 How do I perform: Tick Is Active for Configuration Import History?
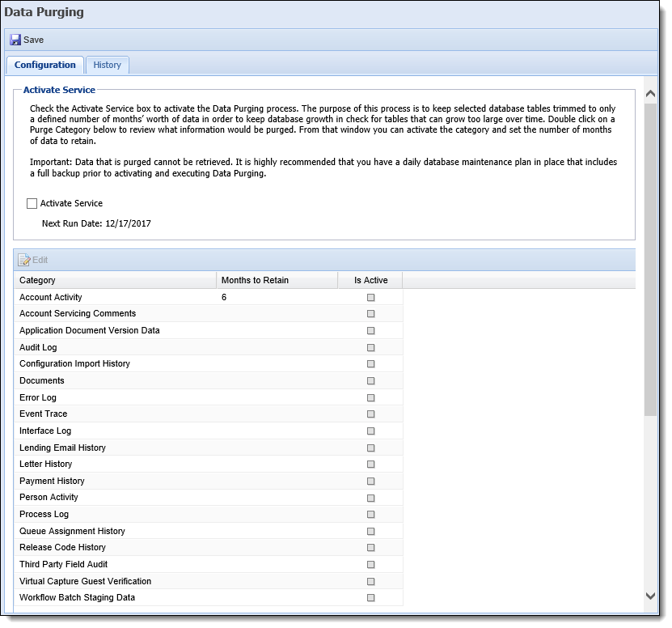[x=370, y=364]
